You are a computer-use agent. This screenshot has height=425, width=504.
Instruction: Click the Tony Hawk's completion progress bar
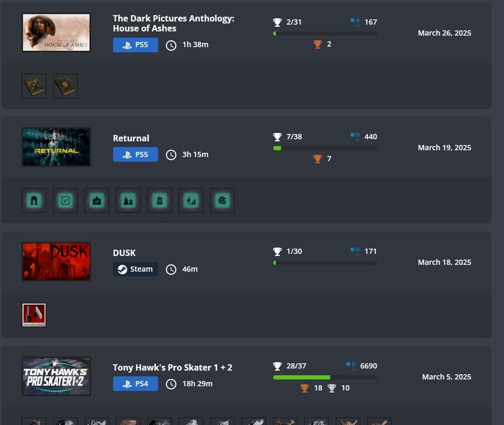click(x=325, y=377)
